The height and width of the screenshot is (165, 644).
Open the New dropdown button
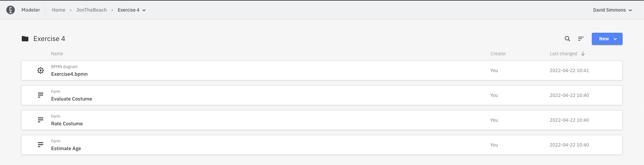[x=607, y=39]
